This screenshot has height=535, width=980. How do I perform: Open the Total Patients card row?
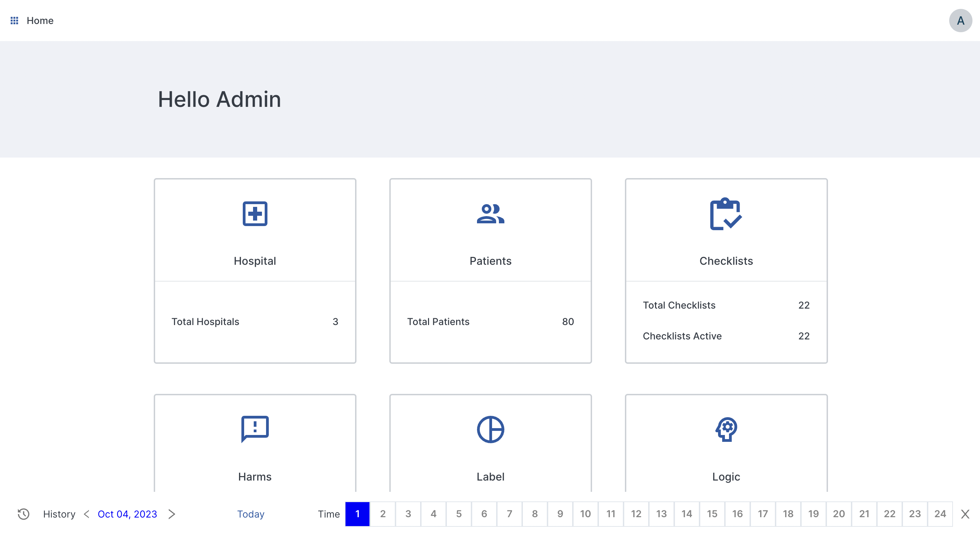[x=490, y=322]
